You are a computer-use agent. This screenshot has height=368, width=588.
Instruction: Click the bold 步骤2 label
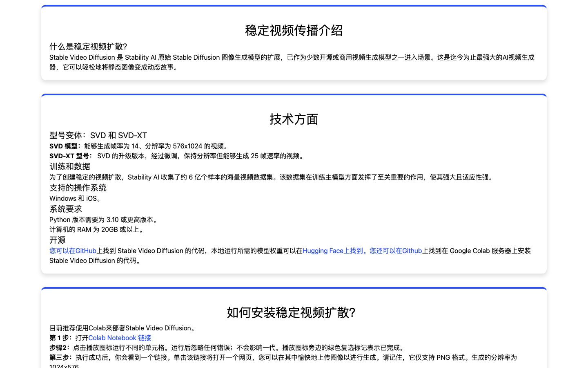coord(59,348)
